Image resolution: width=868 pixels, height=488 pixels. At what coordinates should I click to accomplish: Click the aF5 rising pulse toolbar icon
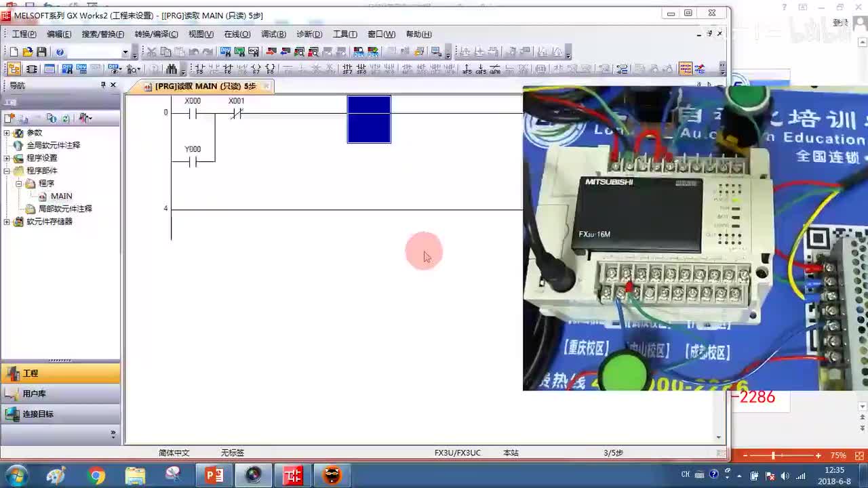pos(467,69)
